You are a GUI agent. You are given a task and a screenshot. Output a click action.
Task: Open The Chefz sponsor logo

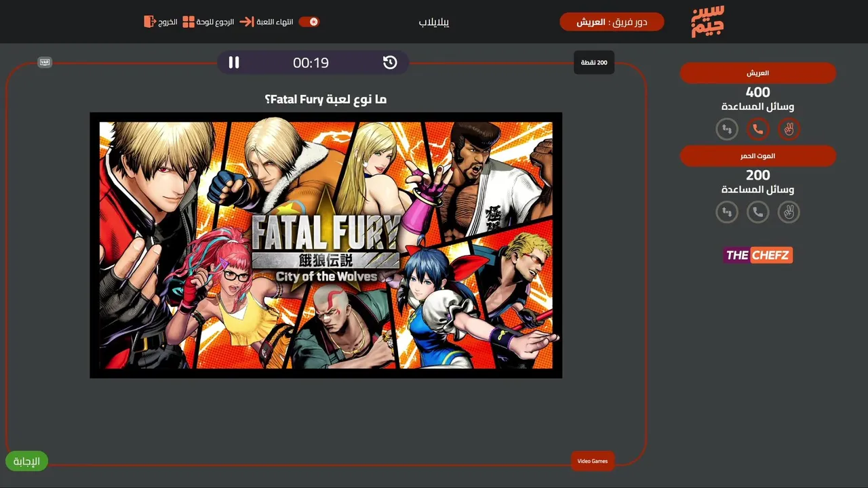[758, 255]
